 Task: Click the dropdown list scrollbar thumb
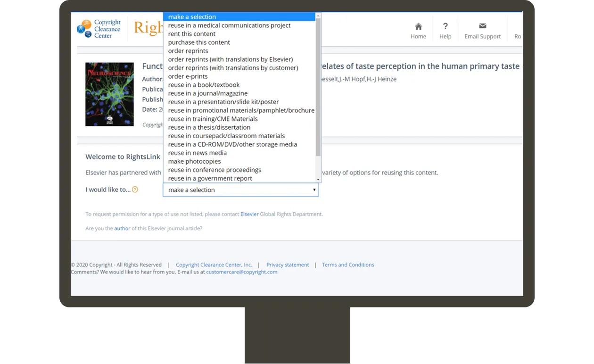pos(318,87)
